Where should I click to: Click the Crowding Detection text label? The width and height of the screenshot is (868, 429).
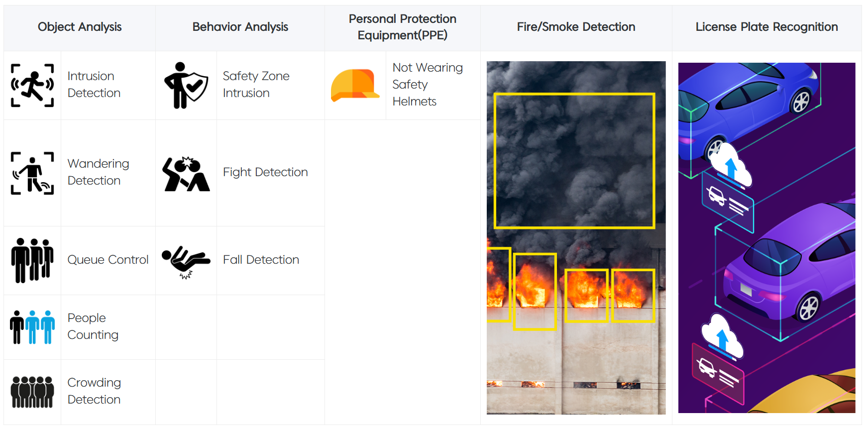[94, 391]
